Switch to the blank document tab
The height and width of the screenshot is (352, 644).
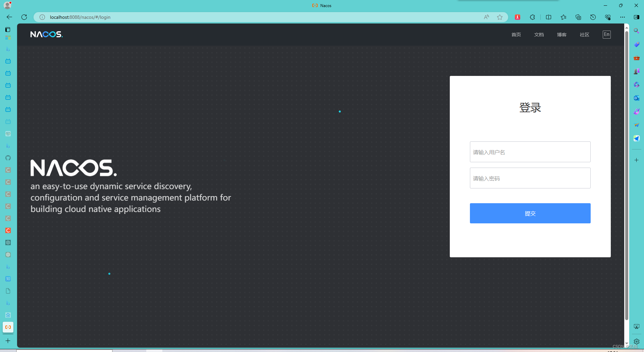8,291
